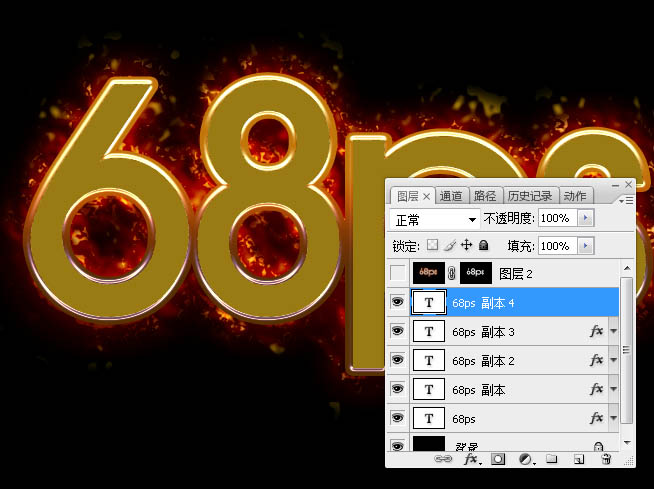Create a new layer group folder
Image resolution: width=654 pixels, height=489 pixels.
552,460
